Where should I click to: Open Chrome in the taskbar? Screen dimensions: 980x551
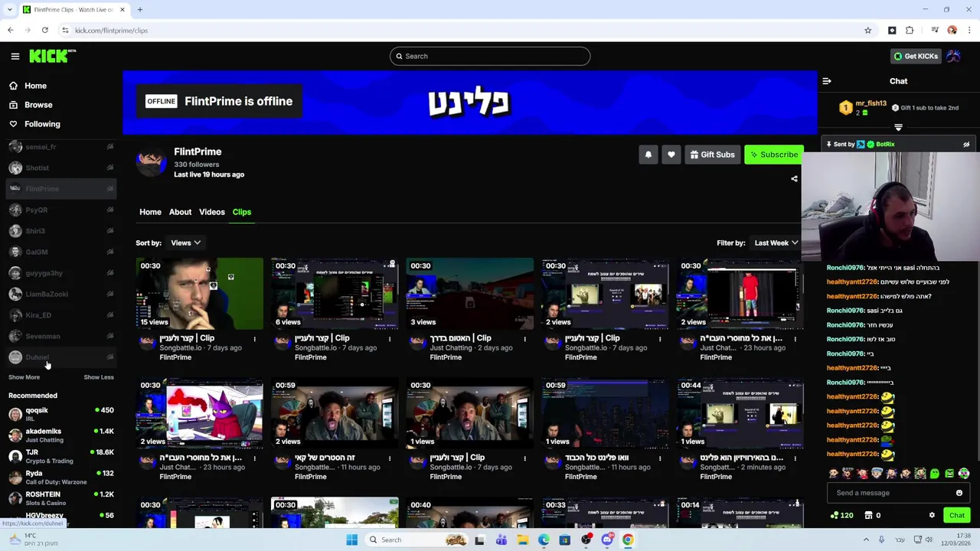(628, 540)
